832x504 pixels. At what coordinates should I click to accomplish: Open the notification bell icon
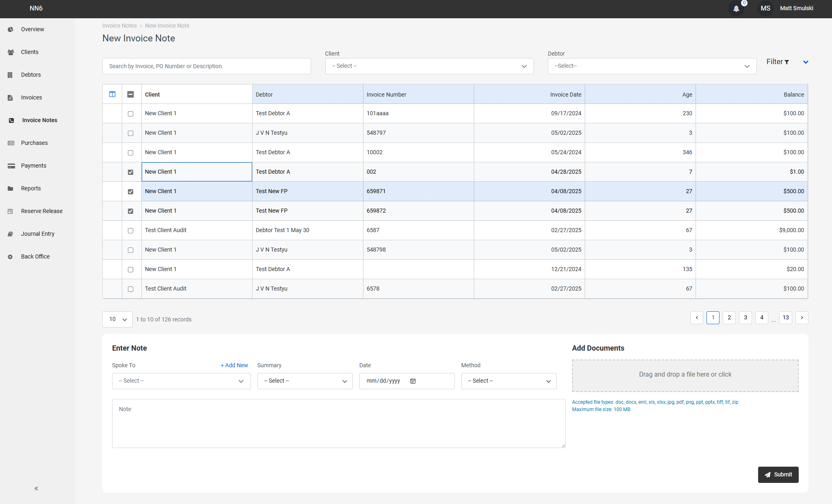pyautogui.click(x=736, y=8)
